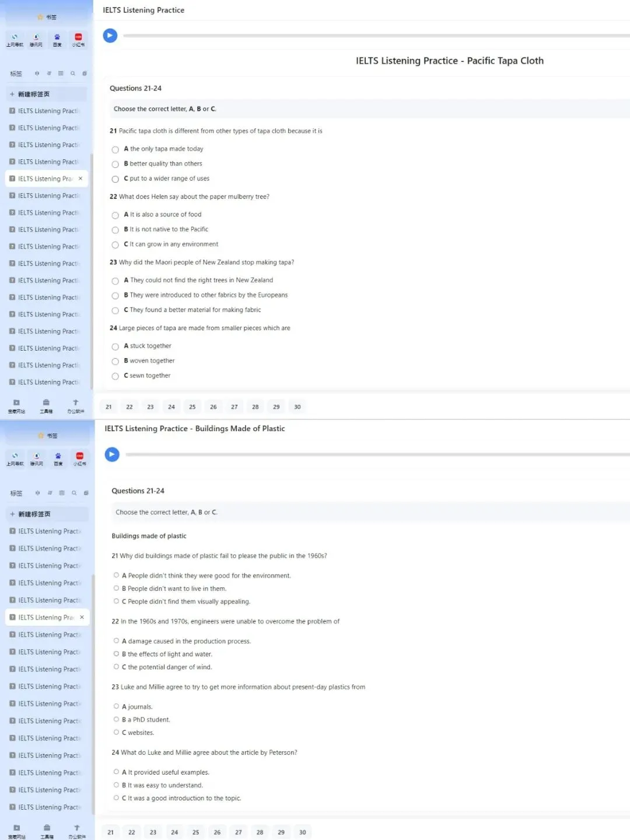
Task: Select 'C put to a wider range of uses'
Action: pos(115,179)
